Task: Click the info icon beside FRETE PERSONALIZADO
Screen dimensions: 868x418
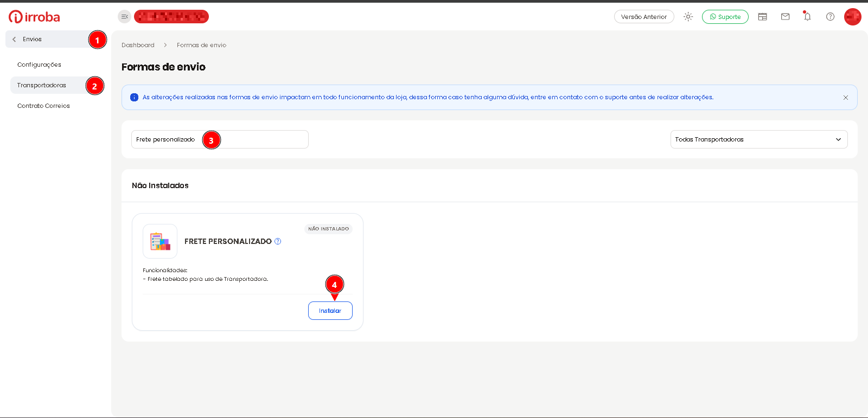Action: coord(278,241)
